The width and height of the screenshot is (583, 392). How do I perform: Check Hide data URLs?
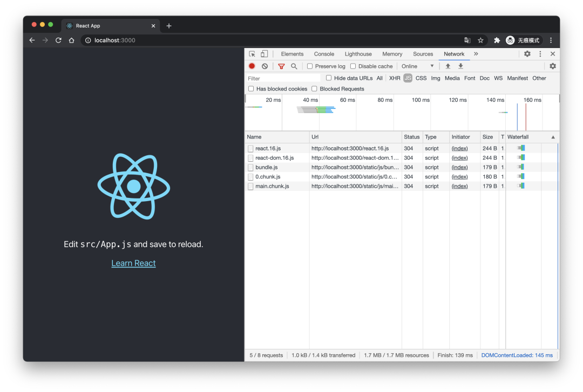pyautogui.click(x=329, y=78)
